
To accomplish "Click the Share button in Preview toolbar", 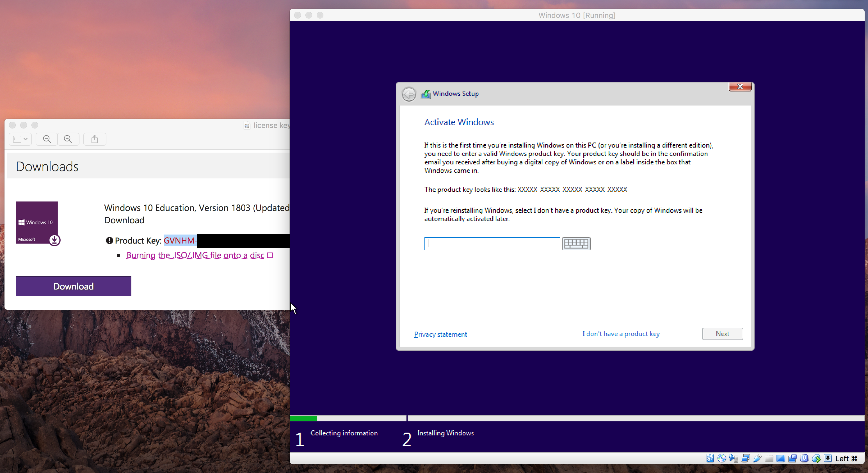I will tap(94, 139).
